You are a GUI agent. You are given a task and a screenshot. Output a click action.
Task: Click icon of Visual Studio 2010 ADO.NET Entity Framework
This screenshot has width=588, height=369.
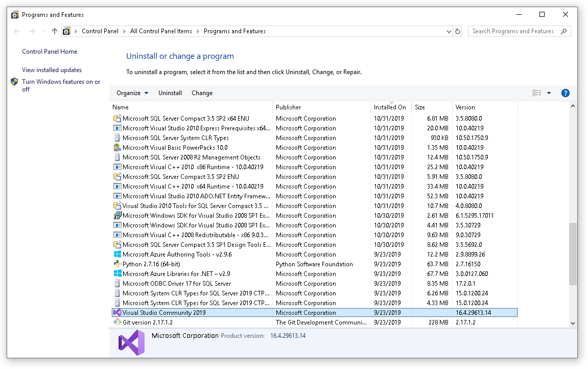click(117, 196)
